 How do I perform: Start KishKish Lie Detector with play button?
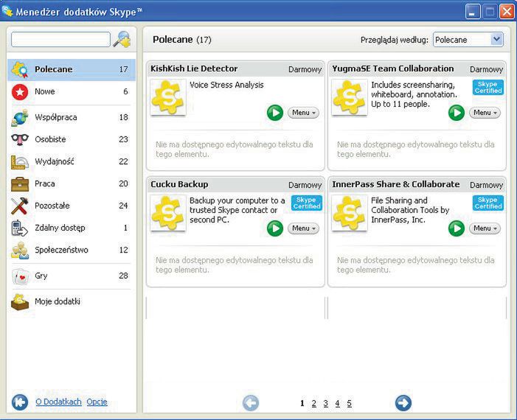point(275,113)
